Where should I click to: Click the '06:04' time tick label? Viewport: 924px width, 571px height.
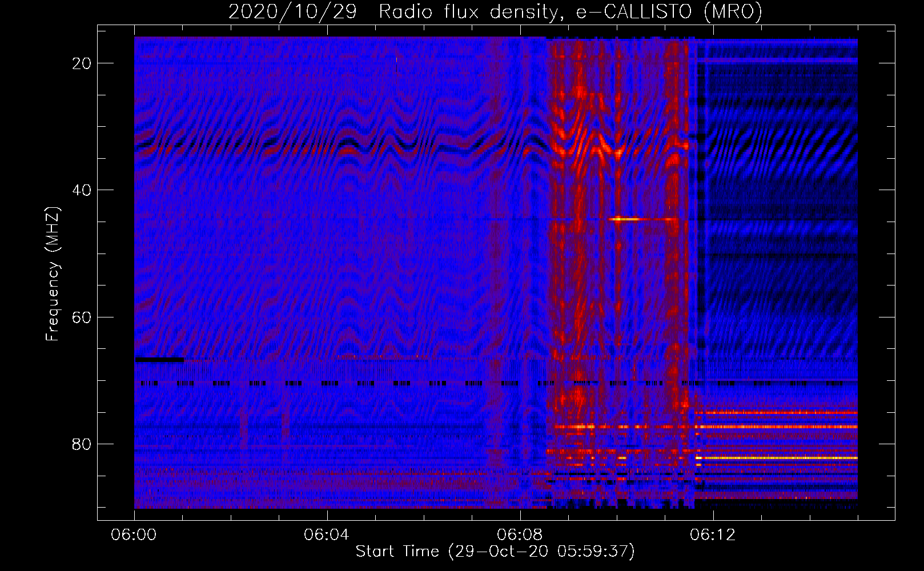[327, 534]
